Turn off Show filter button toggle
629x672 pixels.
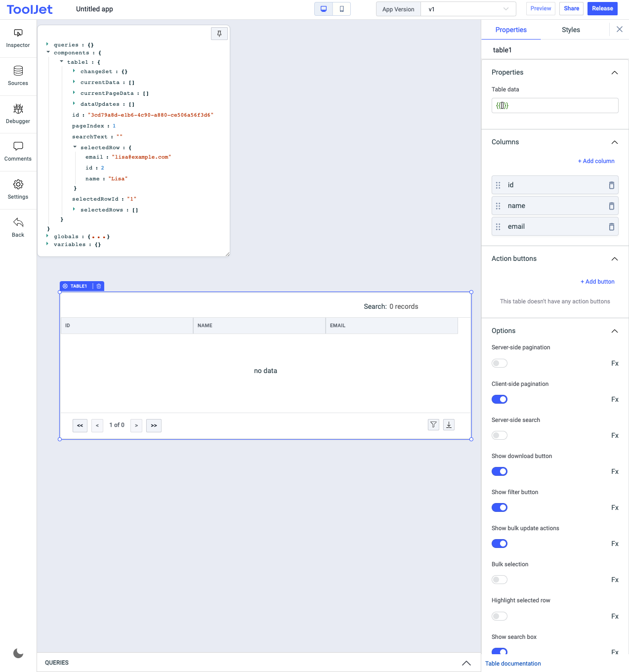click(x=500, y=507)
